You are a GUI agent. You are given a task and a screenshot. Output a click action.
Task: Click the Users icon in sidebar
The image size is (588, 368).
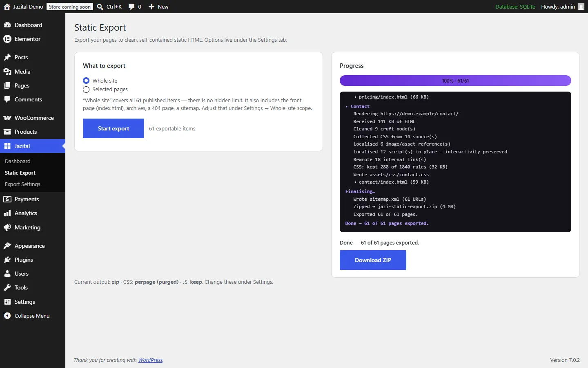(7, 274)
